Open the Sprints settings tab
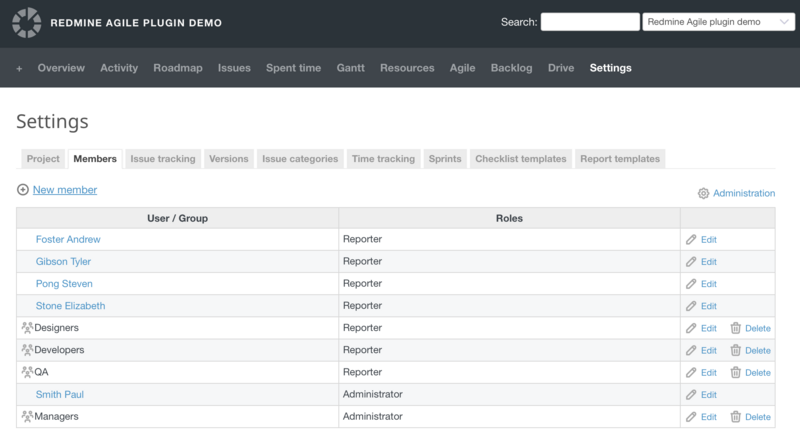Viewport: 800px width, 438px height. pos(444,159)
